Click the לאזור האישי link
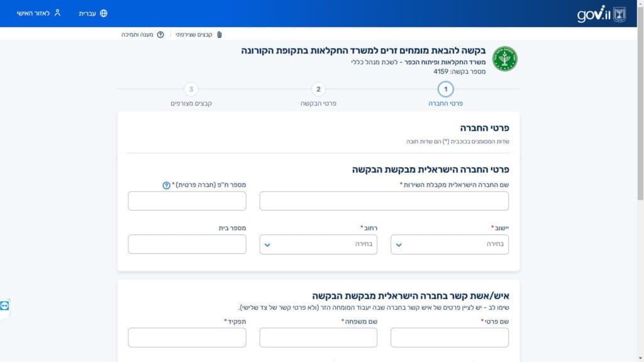The width and height of the screenshot is (644, 362). 33,14
